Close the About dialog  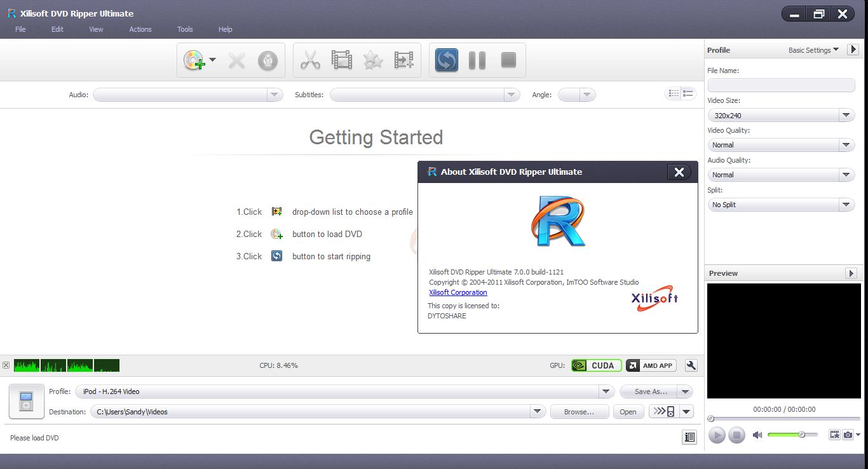click(679, 172)
